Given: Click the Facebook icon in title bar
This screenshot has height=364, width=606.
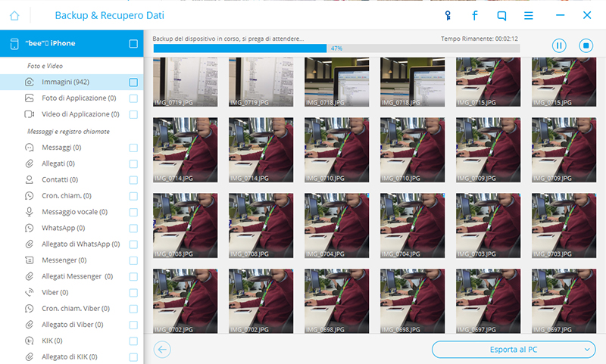Looking at the screenshot, I should point(475,15).
